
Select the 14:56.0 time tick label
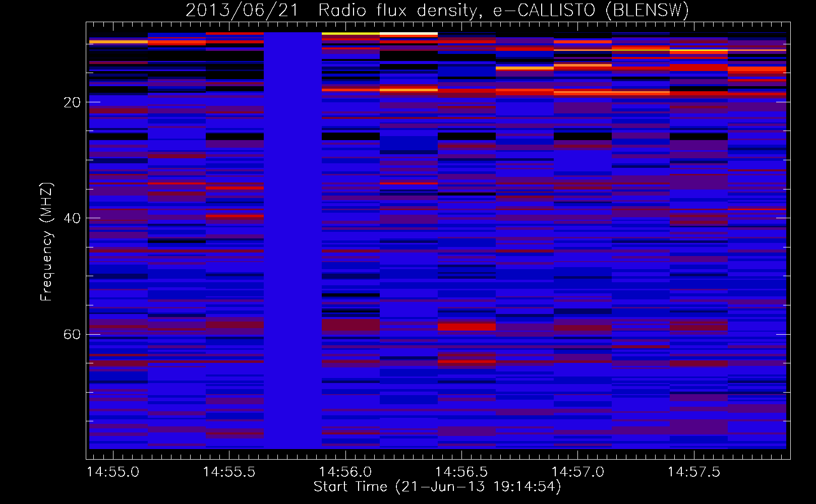(x=345, y=472)
